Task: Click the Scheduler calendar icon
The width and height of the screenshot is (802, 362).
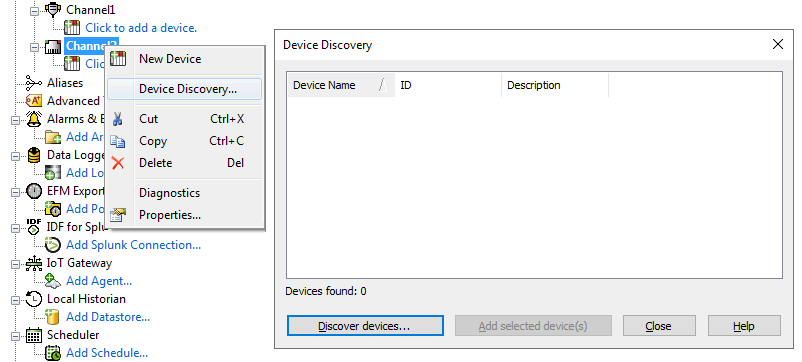Action: click(x=34, y=335)
